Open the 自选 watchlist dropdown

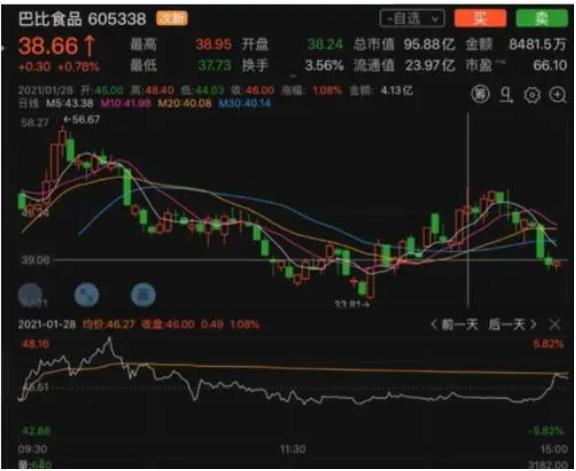coord(412,18)
